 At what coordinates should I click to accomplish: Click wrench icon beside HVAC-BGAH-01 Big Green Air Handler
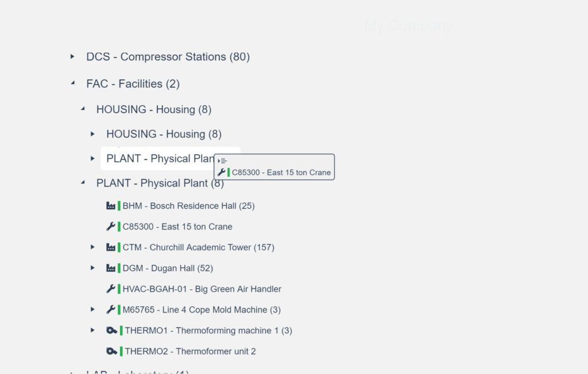111,289
